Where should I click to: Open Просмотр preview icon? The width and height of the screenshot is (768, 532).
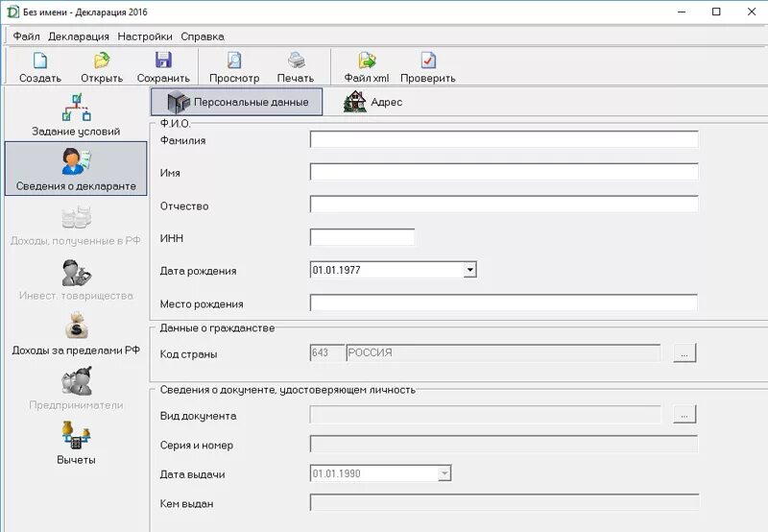[234, 60]
